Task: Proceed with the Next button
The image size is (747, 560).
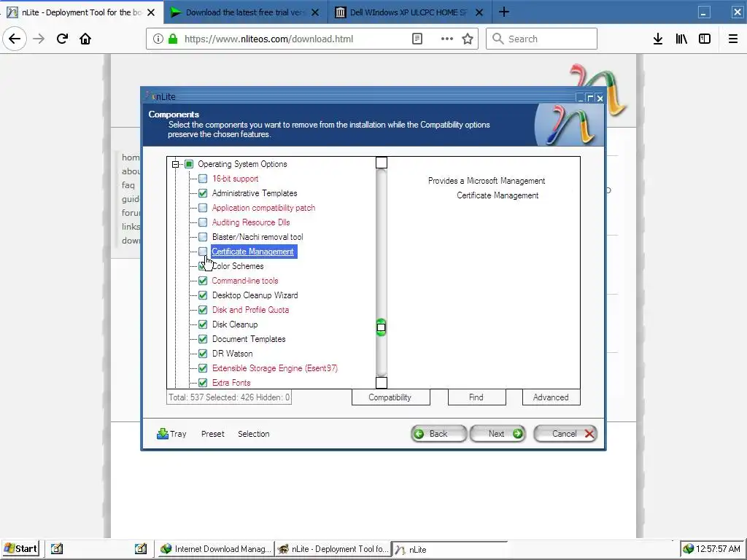Action: click(x=498, y=434)
